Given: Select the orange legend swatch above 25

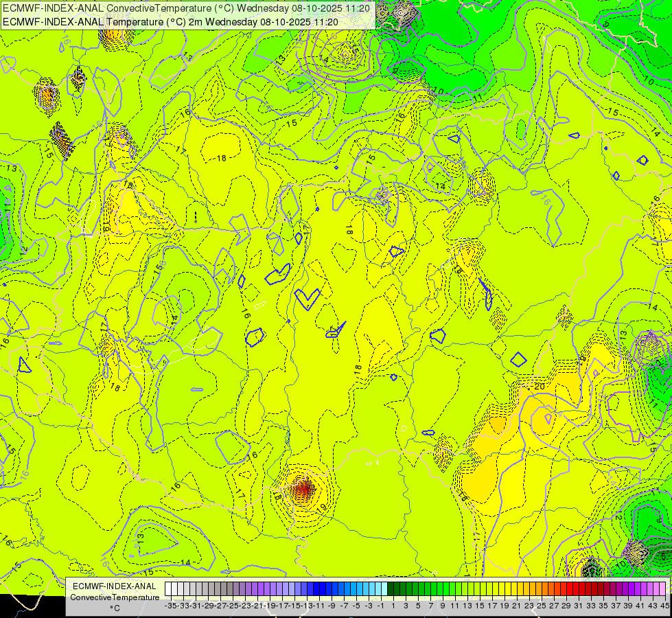Looking at the screenshot, I should coord(538,589).
